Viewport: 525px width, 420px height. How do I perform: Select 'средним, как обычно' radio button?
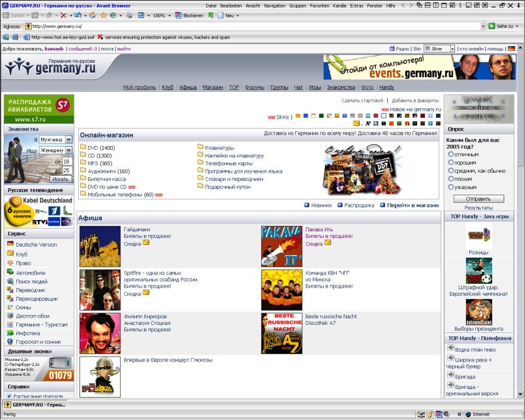click(451, 171)
